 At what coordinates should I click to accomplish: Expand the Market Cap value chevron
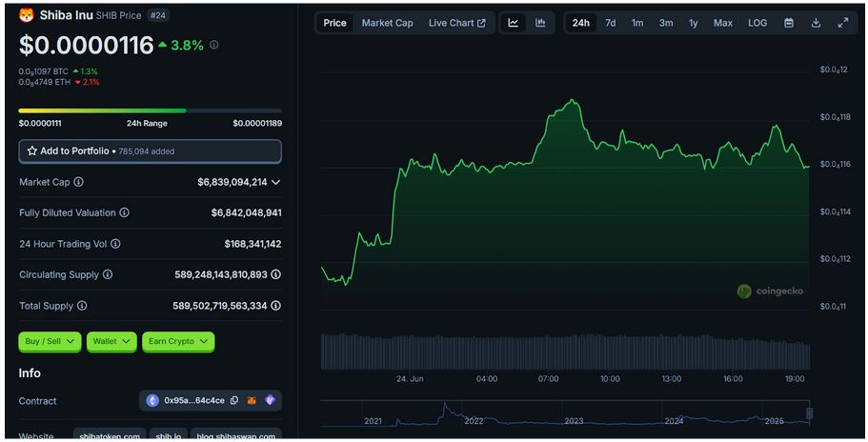[275, 182]
